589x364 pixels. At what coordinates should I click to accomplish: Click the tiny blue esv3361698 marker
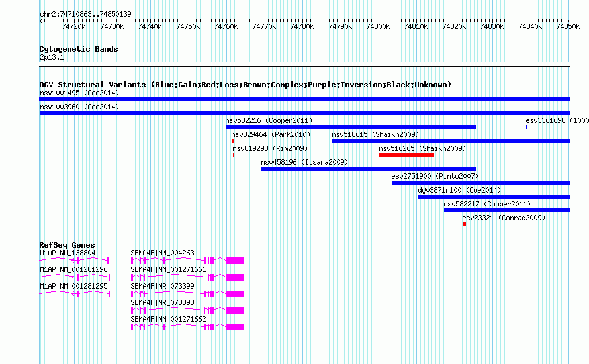click(527, 127)
